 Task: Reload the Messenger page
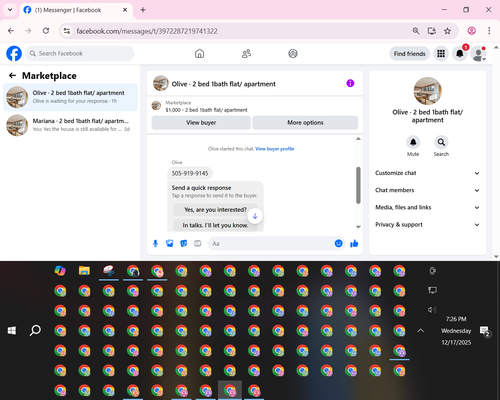46,31
